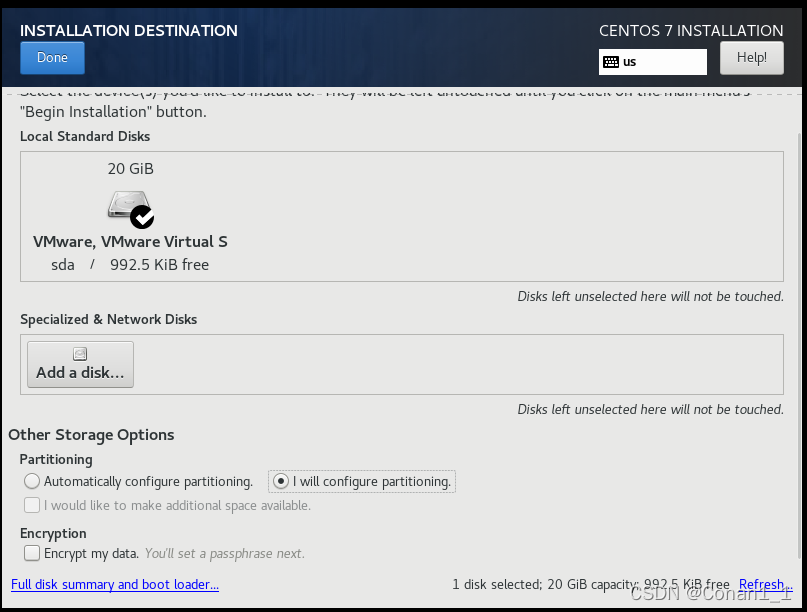Select the us keyboard layout field

coord(653,62)
